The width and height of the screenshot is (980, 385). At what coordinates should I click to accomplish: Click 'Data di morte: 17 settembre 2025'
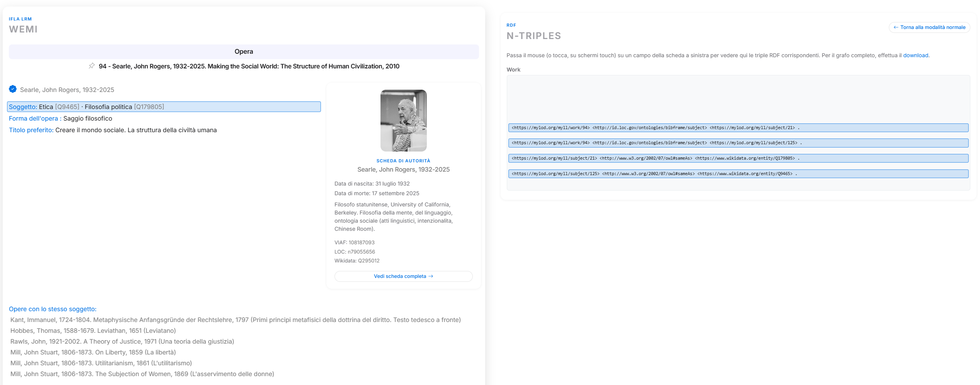(377, 194)
